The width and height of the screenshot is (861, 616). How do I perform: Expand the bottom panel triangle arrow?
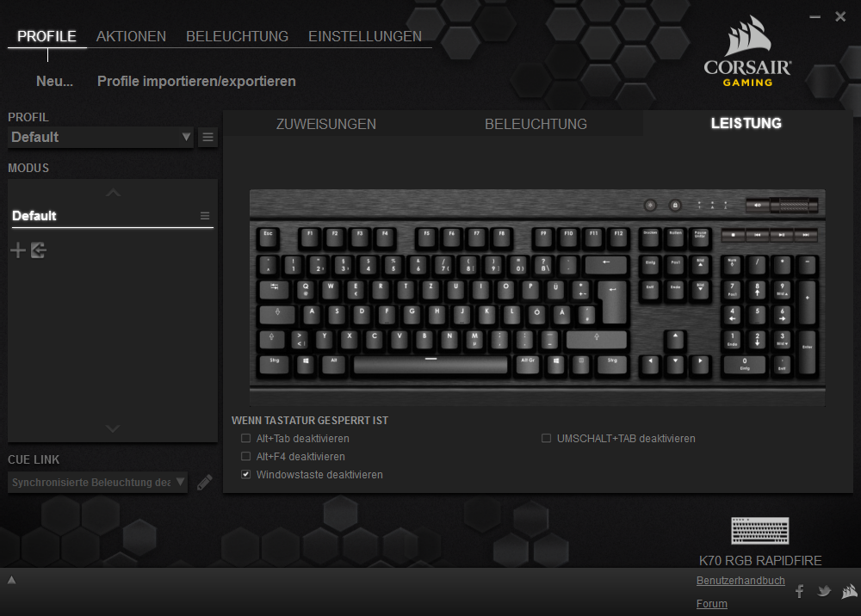point(11,580)
